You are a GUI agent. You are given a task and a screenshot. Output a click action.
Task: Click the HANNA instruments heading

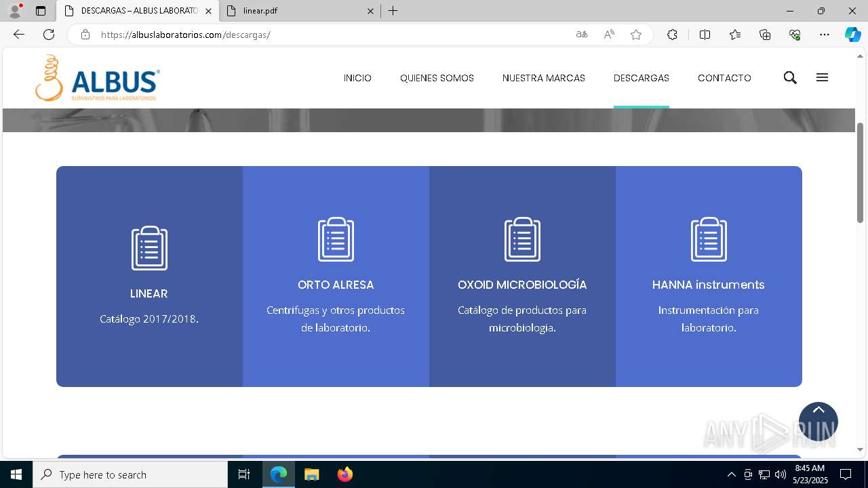tap(709, 285)
